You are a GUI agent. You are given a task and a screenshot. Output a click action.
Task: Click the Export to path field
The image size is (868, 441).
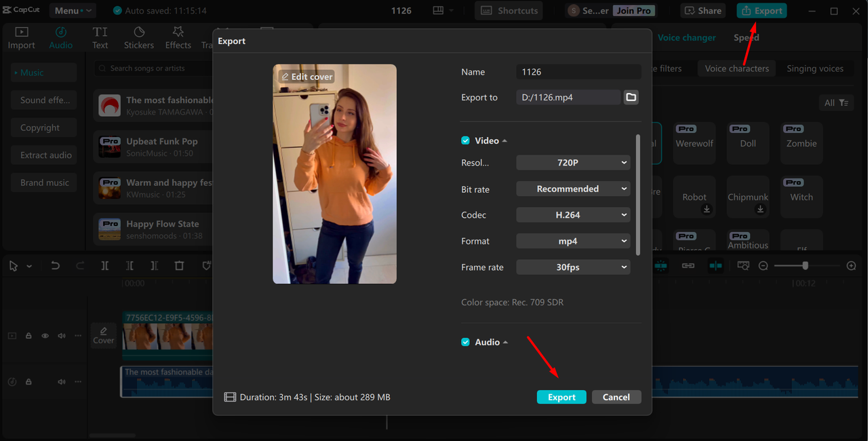(568, 97)
